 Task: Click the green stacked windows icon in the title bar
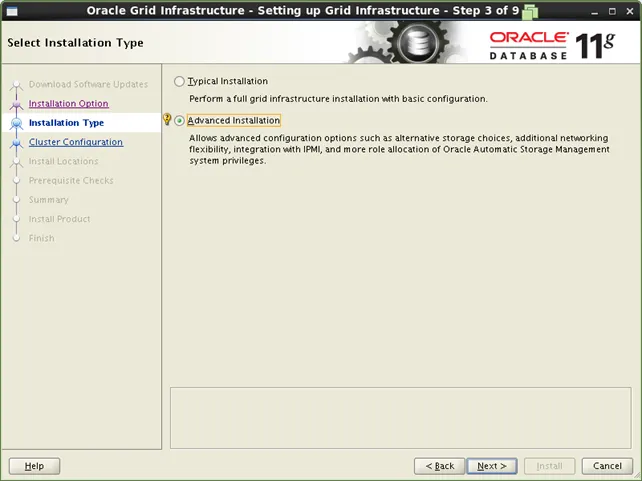point(530,11)
